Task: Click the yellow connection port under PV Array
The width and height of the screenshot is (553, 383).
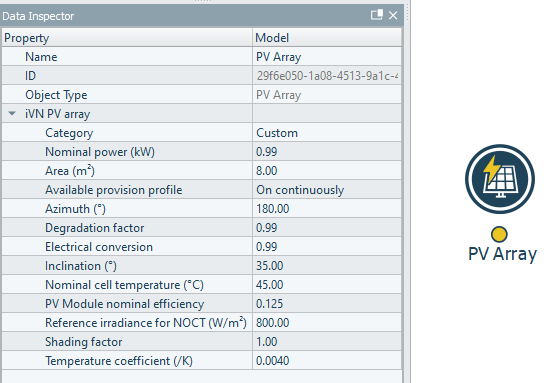Action: point(499,234)
